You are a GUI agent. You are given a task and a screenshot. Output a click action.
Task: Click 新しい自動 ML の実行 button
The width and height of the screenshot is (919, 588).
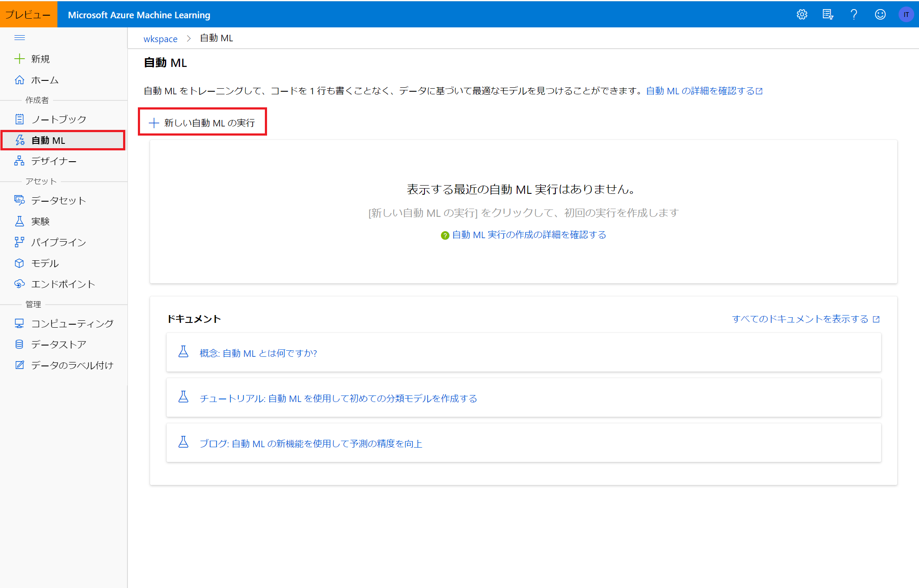tap(202, 123)
